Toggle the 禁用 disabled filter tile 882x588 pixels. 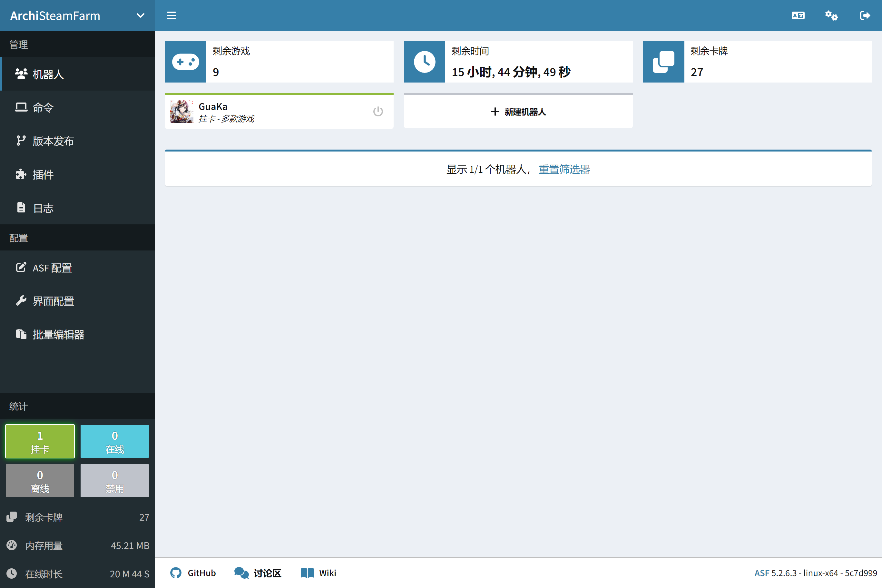point(115,481)
